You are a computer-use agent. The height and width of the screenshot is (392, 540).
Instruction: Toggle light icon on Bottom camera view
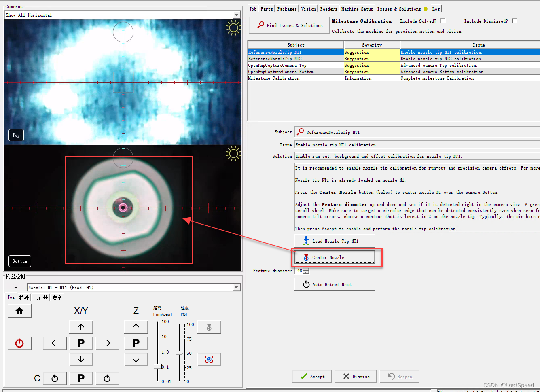pos(233,154)
